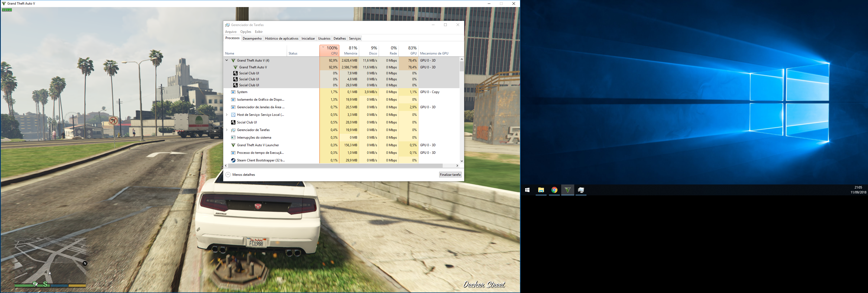Click the GTA V window title bar icon

tap(4, 3)
